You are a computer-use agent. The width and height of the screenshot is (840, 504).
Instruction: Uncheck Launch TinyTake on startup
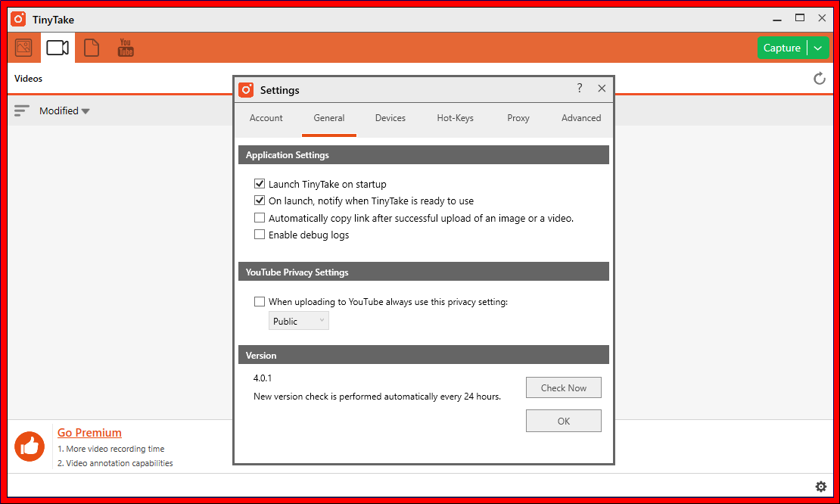(260, 184)
